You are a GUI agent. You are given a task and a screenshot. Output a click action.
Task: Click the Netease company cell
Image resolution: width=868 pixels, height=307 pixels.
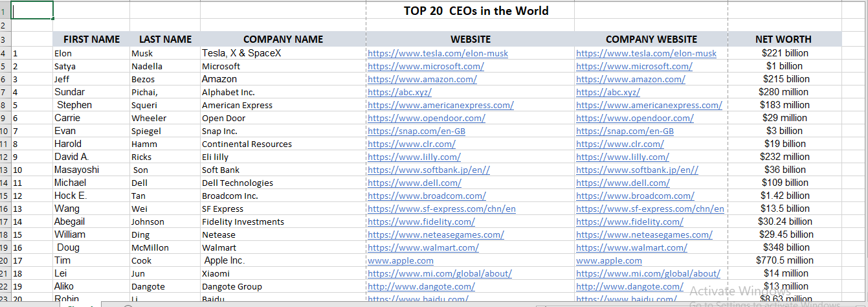(283, 234)
